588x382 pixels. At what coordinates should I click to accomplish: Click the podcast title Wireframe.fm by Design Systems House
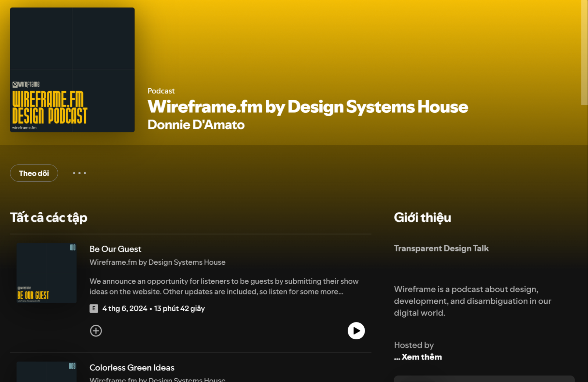(308, 107)
